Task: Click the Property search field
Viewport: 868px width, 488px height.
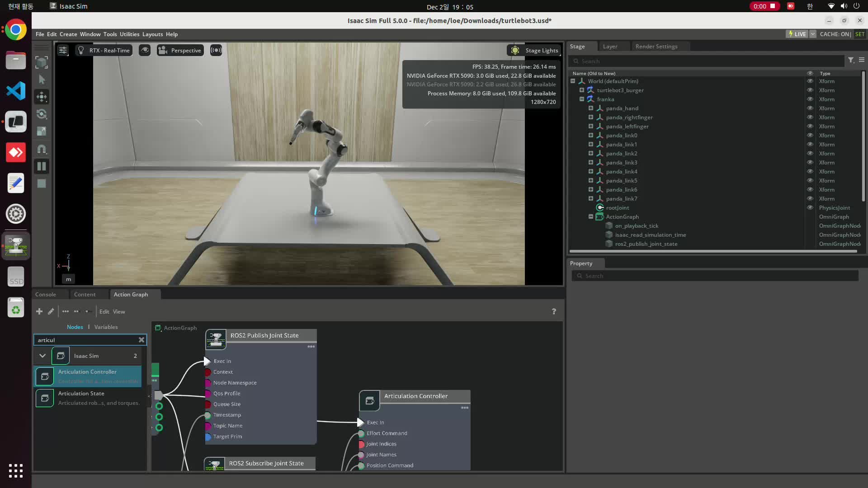Action: [715, 276]
